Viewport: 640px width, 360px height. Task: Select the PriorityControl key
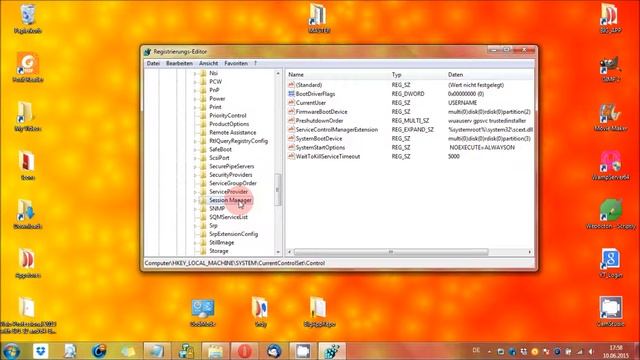point(228,116)
